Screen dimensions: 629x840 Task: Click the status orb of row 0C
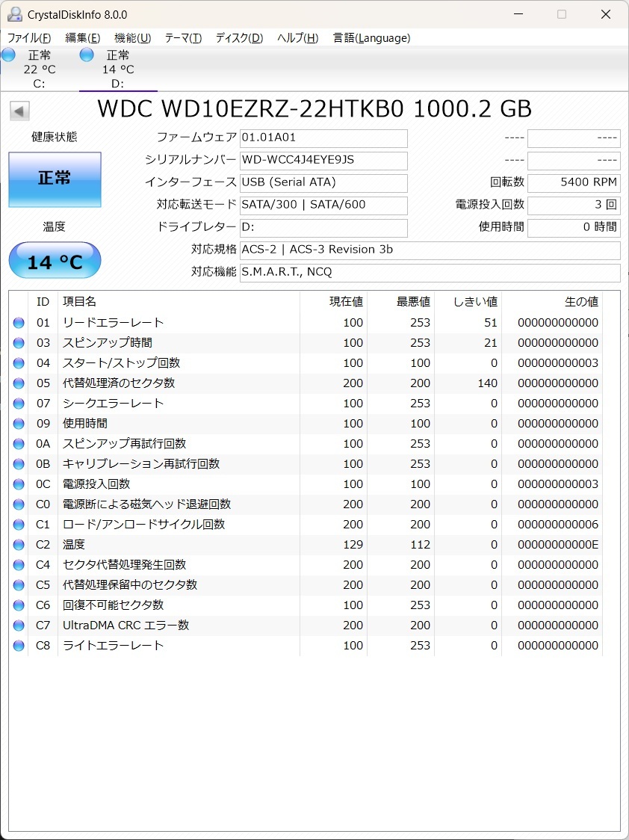pos(19,484)
